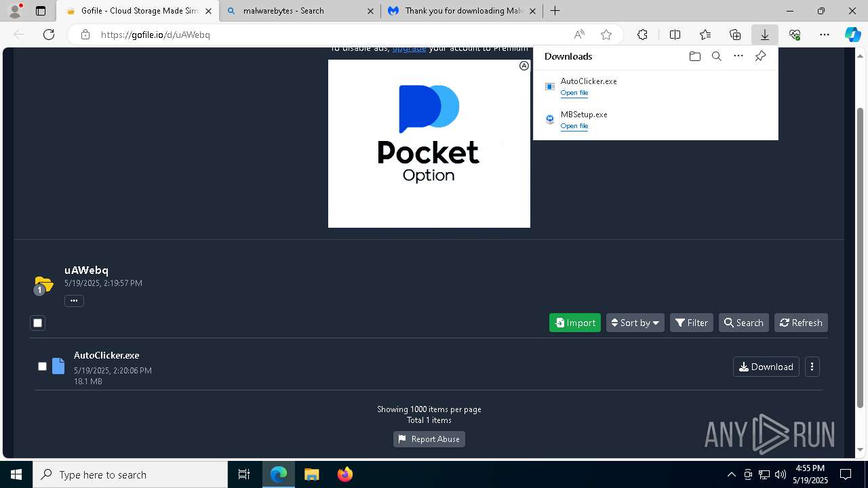The height and width of the screenshot is (488, 868).
Task: Open a new browser tab
Action: click(x=555, y=11)
